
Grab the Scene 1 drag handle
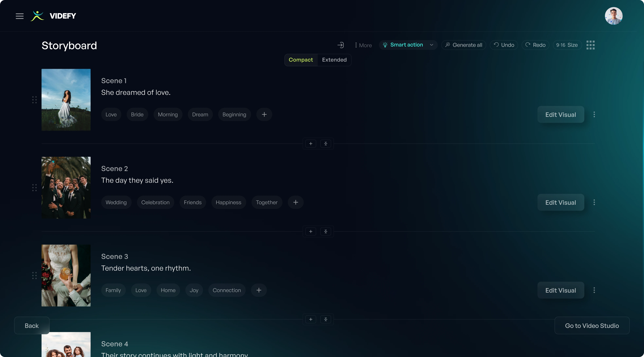pos(35,100)
